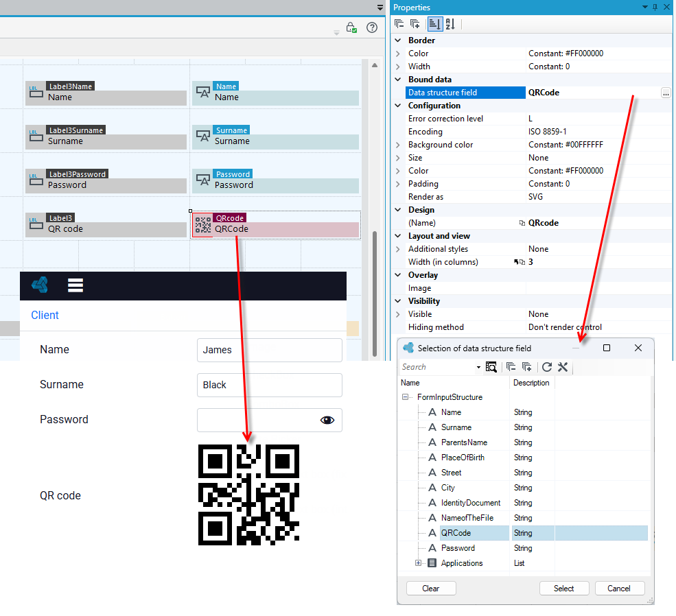Collapse all categories in Properties toolbar
This screenshot has width=676, height=616.
tap(399, 24)
